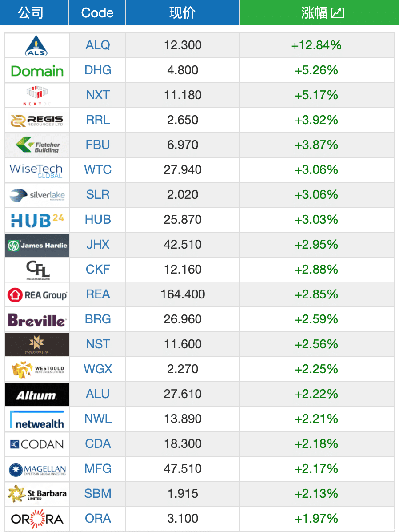This screenshot has height=532, width=399.
Task: Open the ALQ stock code link
Action: (x=98, y=45)
